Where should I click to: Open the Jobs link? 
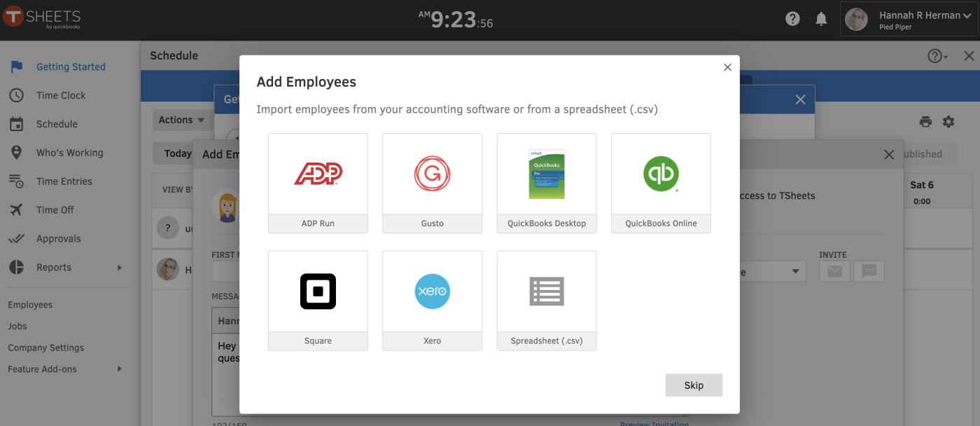pyautogui.click(x=17, y=327)
